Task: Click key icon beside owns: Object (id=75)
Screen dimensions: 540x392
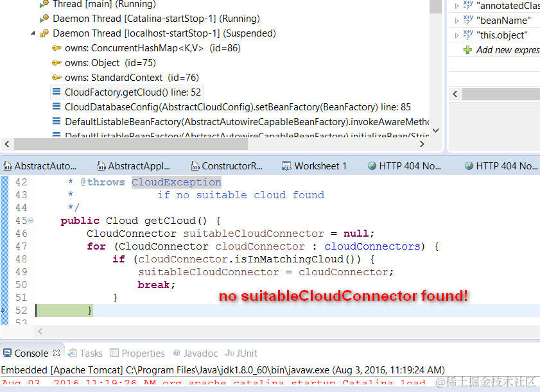Action: coord(57,63)
